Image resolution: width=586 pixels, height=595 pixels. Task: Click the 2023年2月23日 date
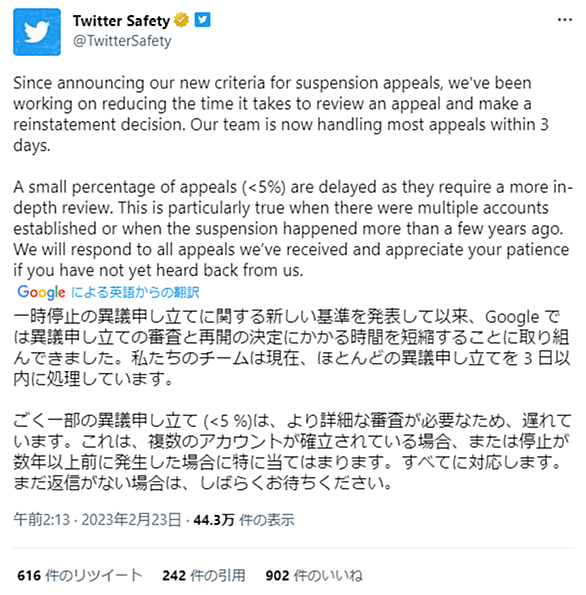coord(131,520)
